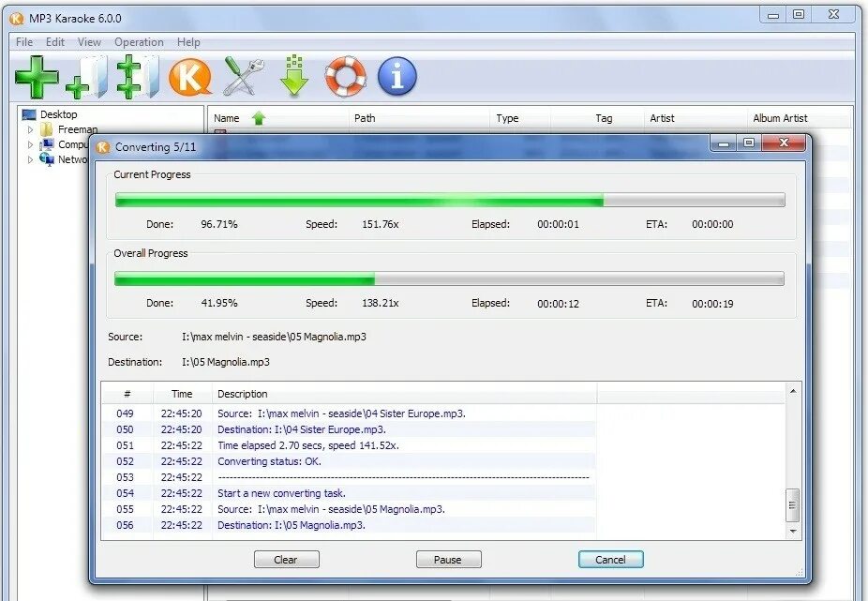Viewport: 868px width, 601px height.
Task: Click the Computer icon in tree
Action: click(x=47, y=144)
